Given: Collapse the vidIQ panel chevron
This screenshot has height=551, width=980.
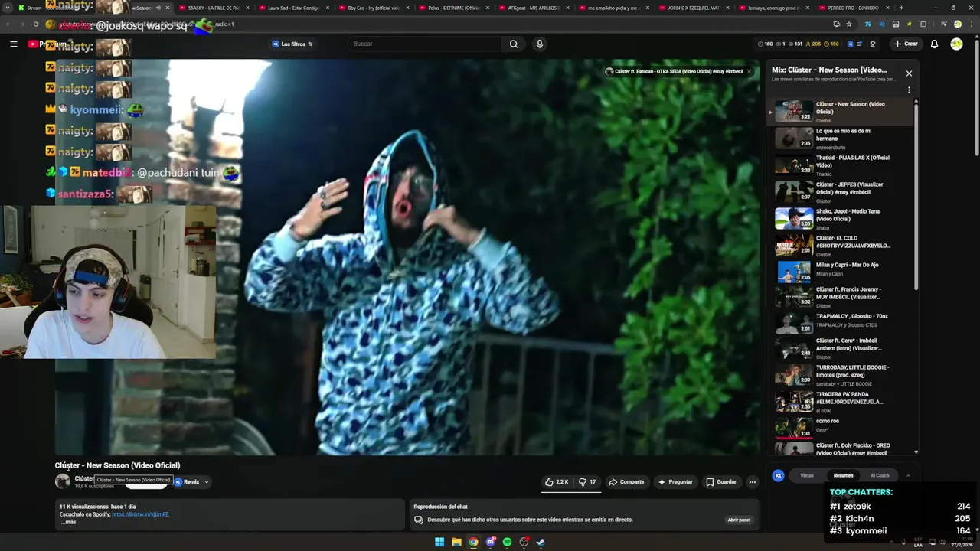Looking at the screenshot, I should tap(908, 475).
